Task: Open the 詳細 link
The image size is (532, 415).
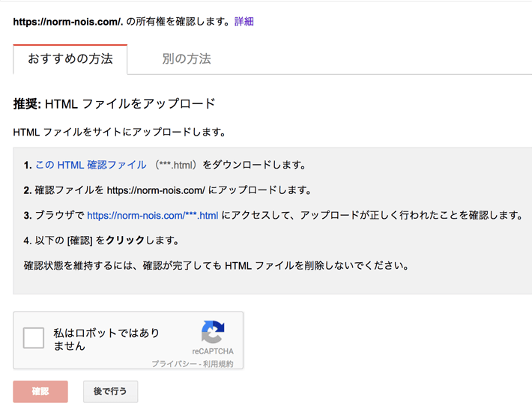Action: [244, 22]
